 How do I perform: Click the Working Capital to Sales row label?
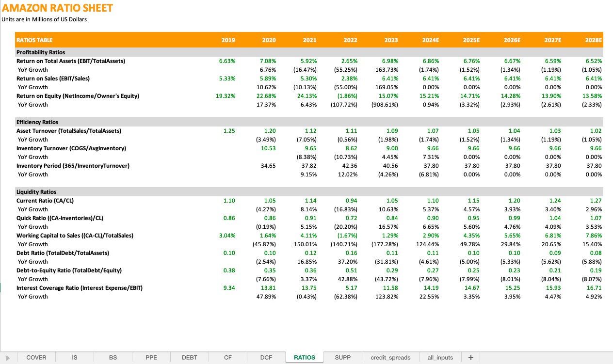[75, 236]
